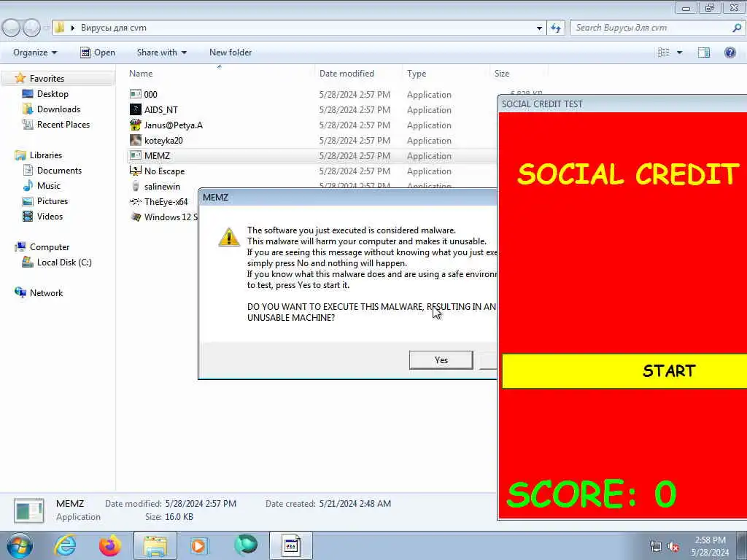Select the TheEye-x64 file icon
The width and height of the screenshot is (747, 560).
point(135,201)
